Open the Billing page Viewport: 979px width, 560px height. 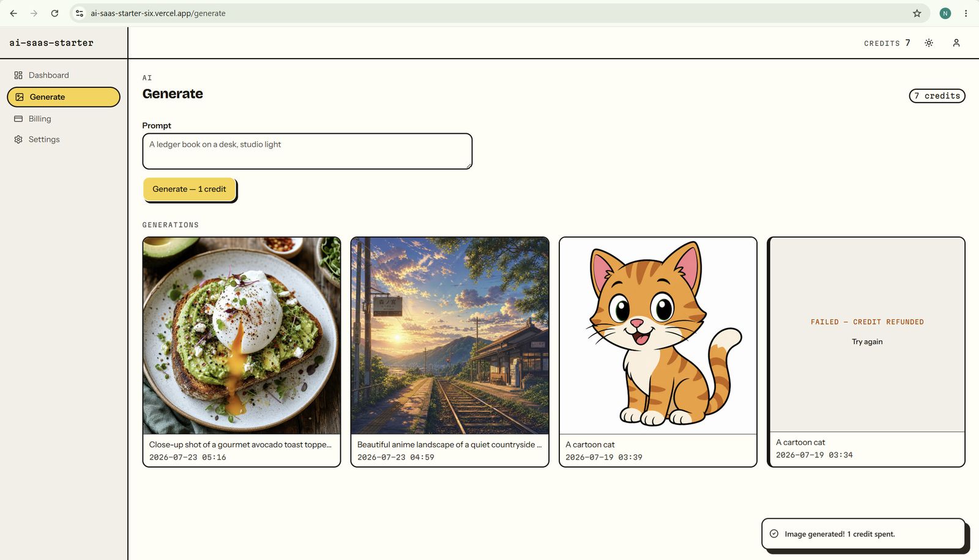(64, 119)
